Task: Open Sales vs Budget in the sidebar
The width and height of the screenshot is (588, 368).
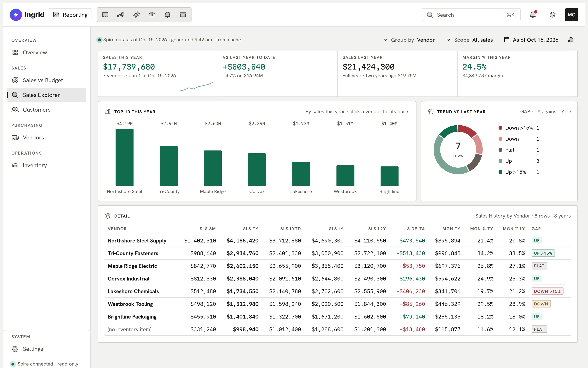Action: (x=47, y=80)
